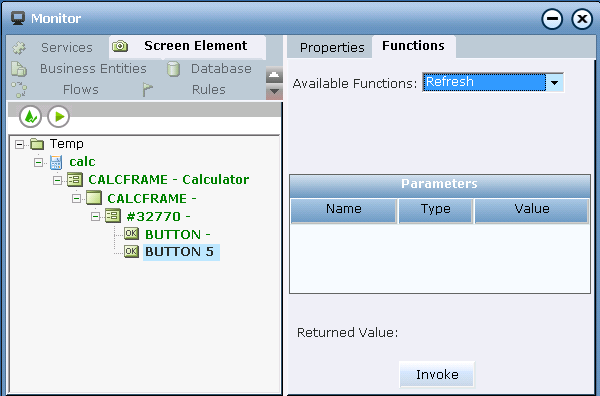This screenshot has height=396, width=600.
Task: Click the Screen Element camera icon
Action: pos(120,46)
